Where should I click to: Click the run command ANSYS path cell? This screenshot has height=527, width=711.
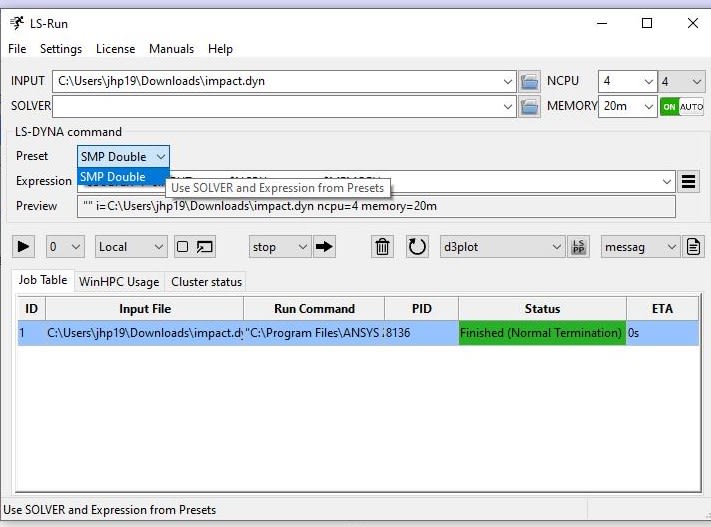click(x=314, y=333)
